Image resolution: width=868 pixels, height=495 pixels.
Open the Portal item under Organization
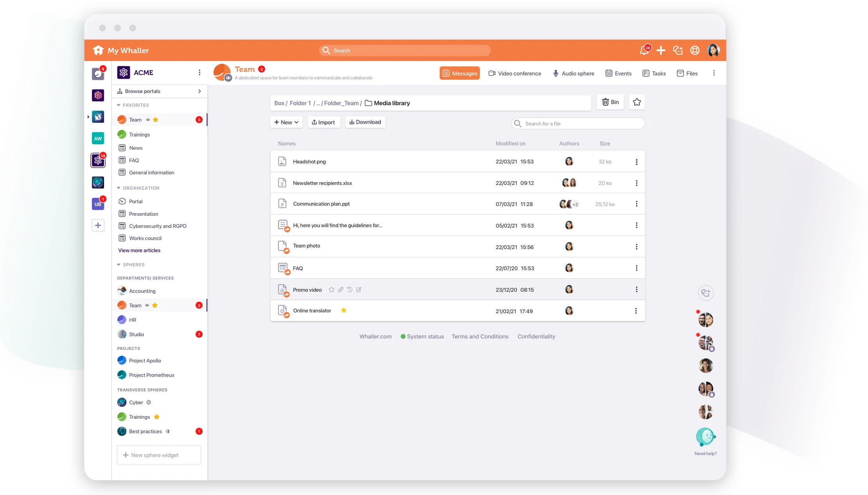[x=136, y=202]
